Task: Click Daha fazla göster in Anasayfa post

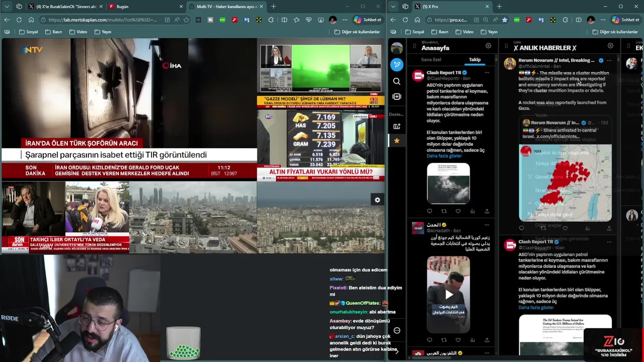Action: click(x=444, y=156)
